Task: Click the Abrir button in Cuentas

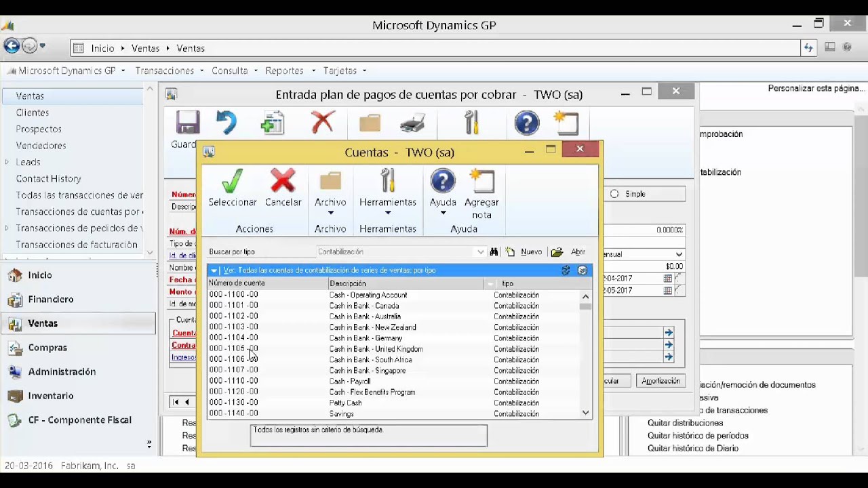Action: (569, 252)
